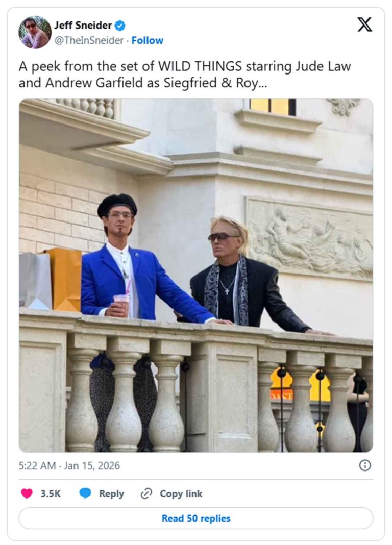392x545 pixels.
Task: Click the carved wall relief in photo
Action: click(x=309, y=238)
